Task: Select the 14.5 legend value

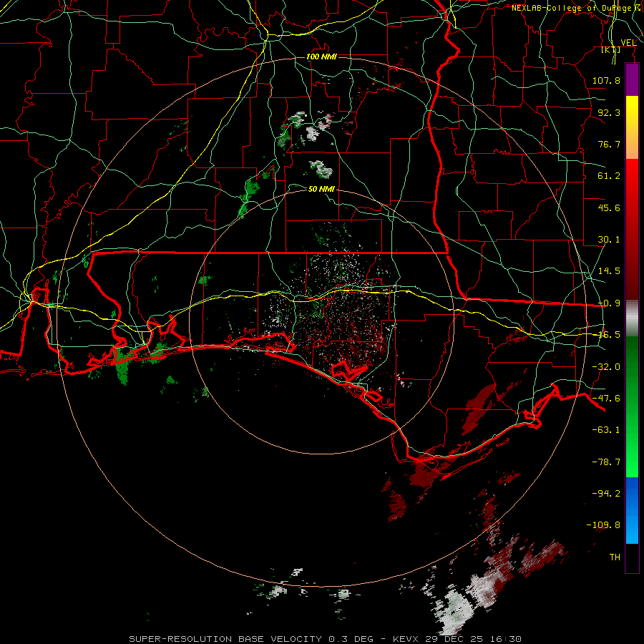Action: click(x=609, y=271)
